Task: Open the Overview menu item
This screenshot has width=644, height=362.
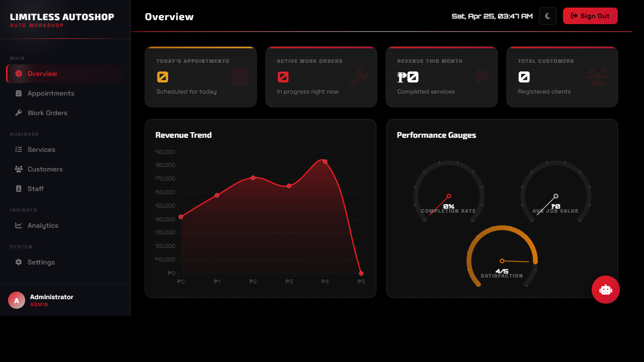Action: [65, 73]
